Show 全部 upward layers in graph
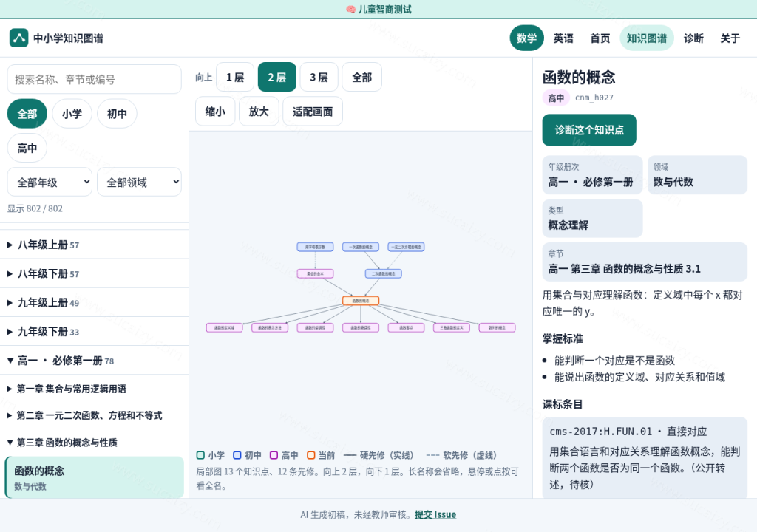757x532 pixels. [362, 77]
